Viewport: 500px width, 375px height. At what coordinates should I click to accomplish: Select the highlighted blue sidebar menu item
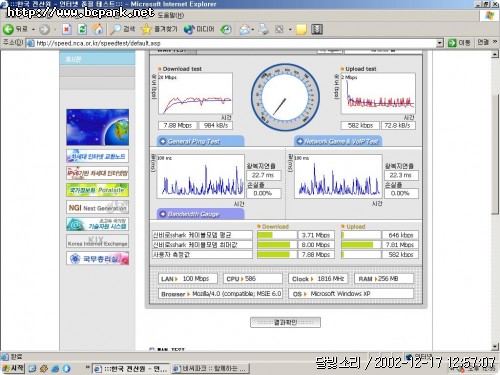tap(97, 59)
